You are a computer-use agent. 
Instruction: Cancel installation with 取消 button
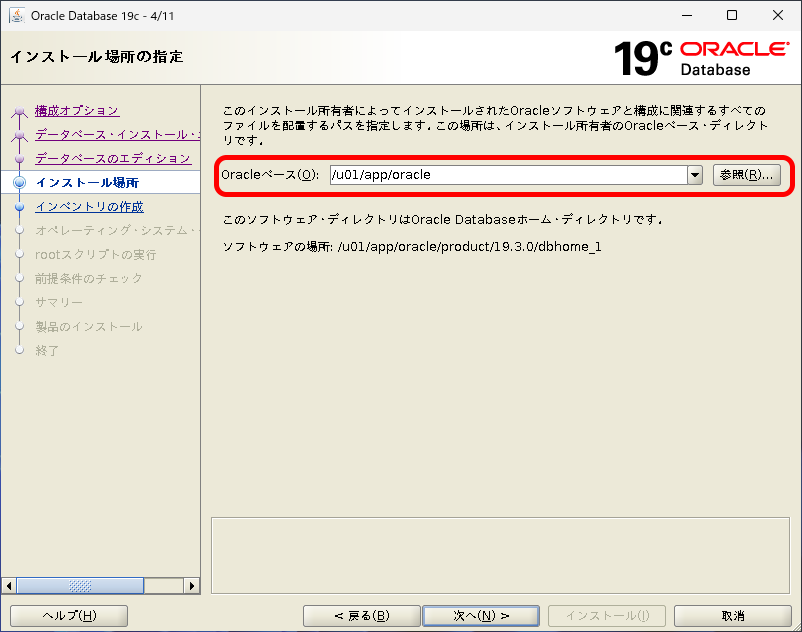(x=733, y=616)
